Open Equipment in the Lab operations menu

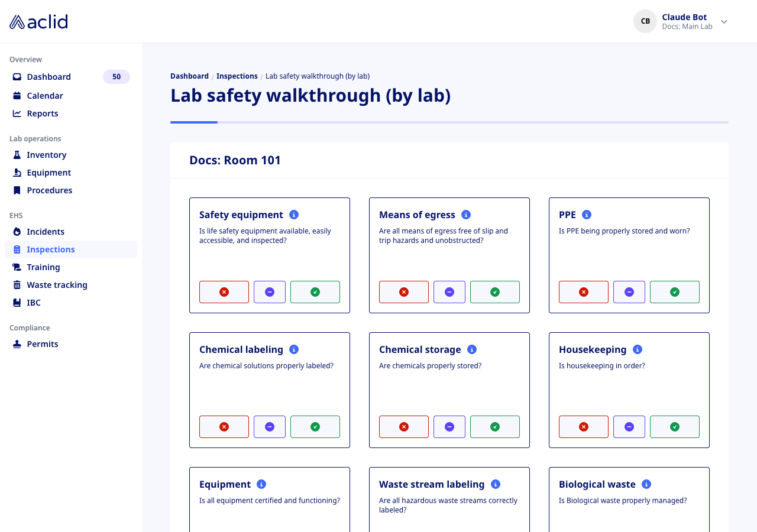pos(71,173)
